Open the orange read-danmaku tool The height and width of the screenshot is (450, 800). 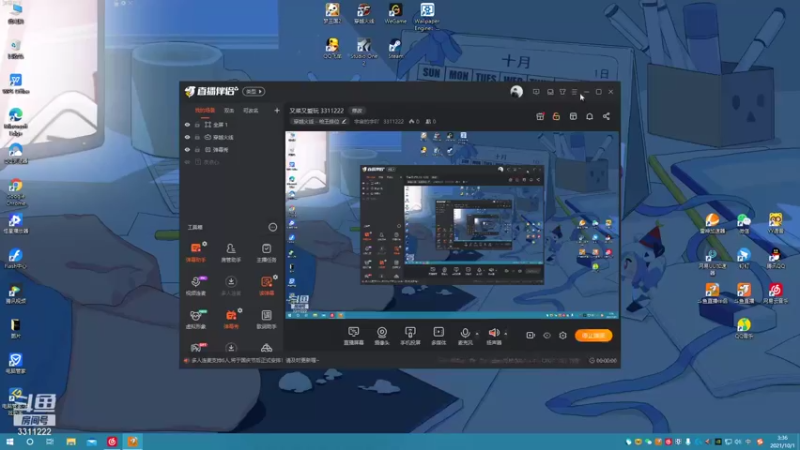[266, 285]
